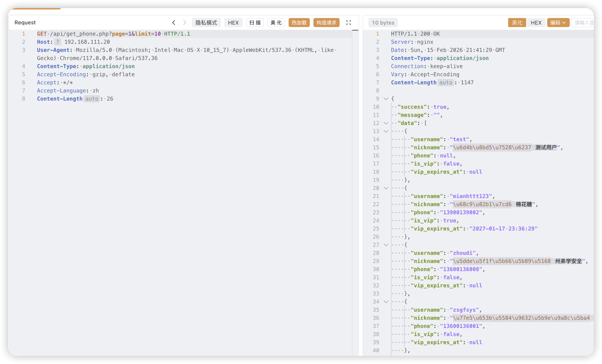Click the auto tag on request Content-Length
Screen dimensions: 602x364
point(92,99)
